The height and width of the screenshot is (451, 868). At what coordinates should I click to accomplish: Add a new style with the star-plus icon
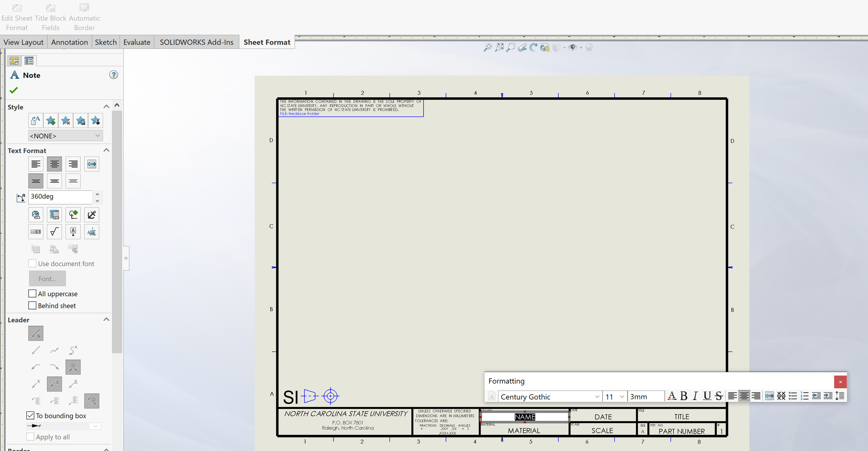pyautogui.click(x=51, y=121)
